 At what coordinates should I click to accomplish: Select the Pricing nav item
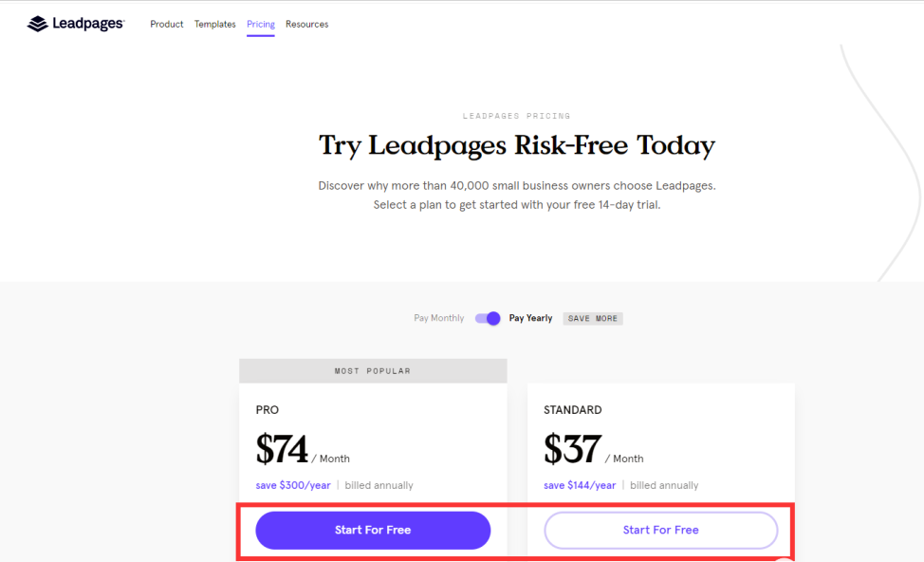click(x=261, y=25)
